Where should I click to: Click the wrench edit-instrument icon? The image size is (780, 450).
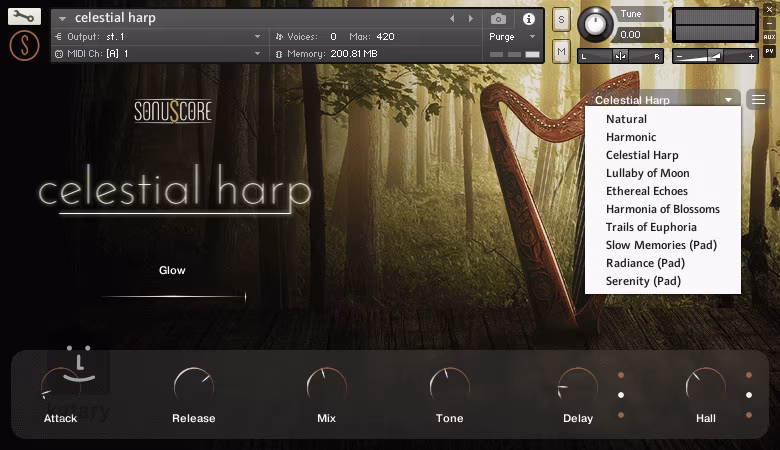click(24, 16)
